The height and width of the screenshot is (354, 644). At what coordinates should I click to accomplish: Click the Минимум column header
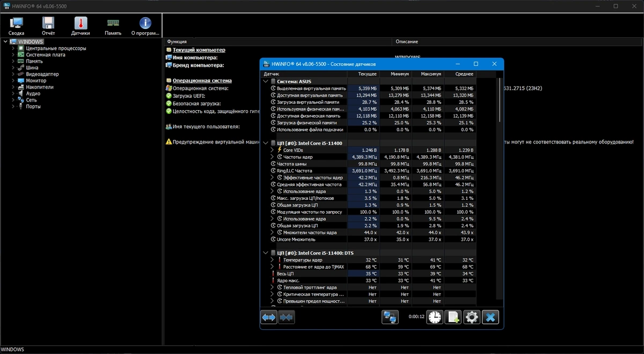pos(395,74)
